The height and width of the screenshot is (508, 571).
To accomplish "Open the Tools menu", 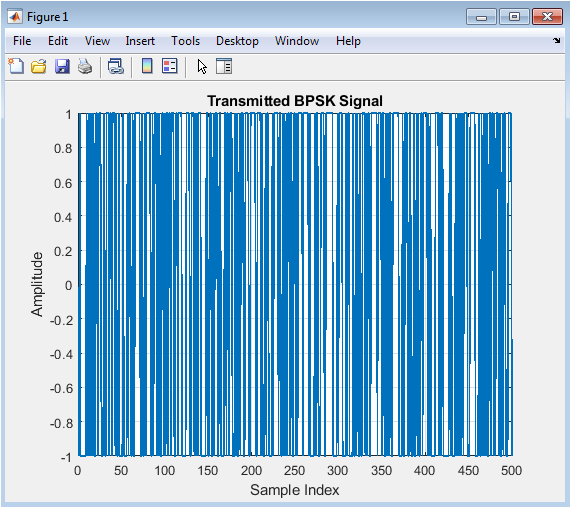I will tap(186, 41).
